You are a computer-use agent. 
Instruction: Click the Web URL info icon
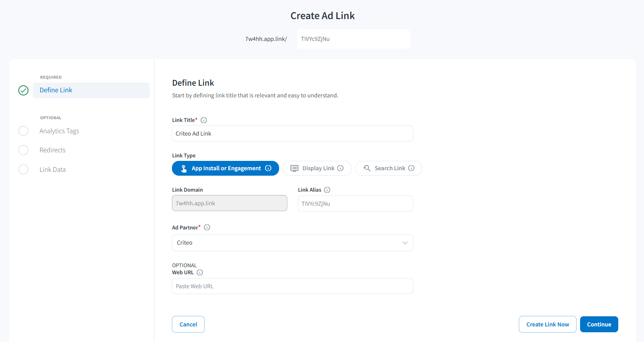click(x=200, y=272)
